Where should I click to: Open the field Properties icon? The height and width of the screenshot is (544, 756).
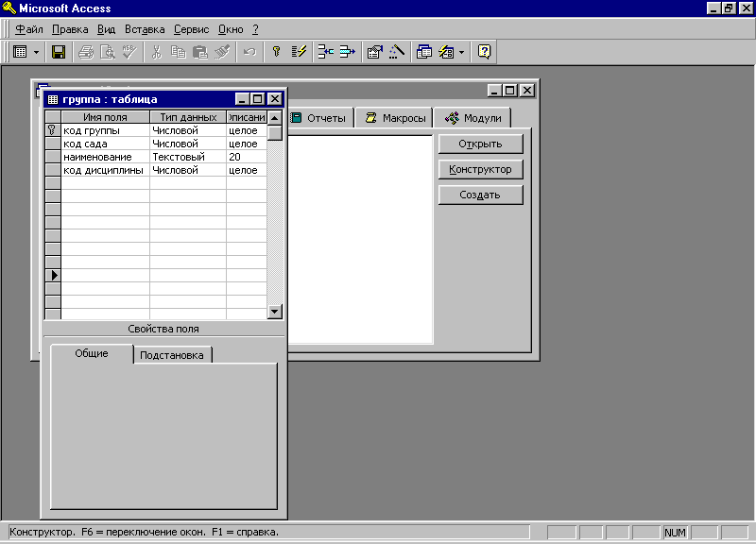[x=374, y=52]
